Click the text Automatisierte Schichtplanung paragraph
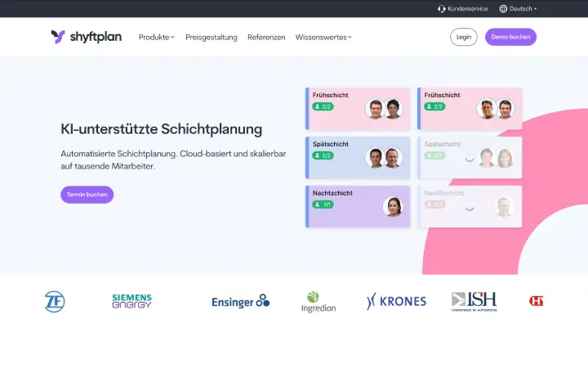Screen dimensions: 588x368 pos(173,160)
